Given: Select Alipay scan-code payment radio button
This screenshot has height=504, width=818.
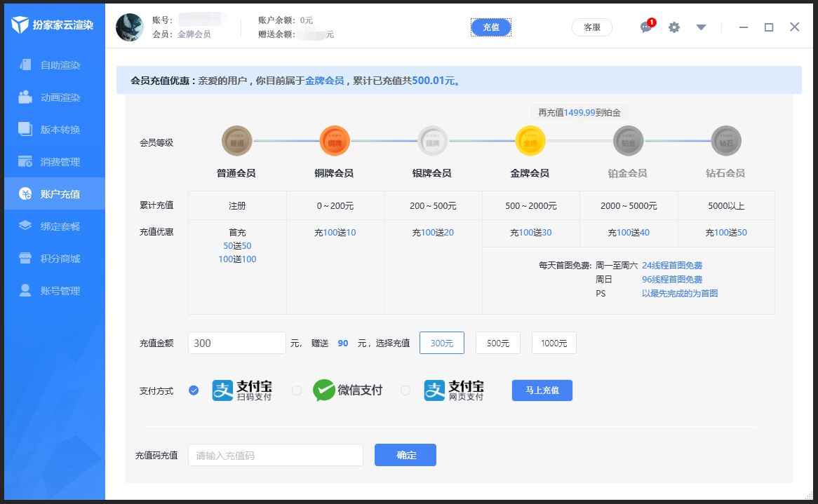Looking at the screenshot, I should click(x=194, y=390).
